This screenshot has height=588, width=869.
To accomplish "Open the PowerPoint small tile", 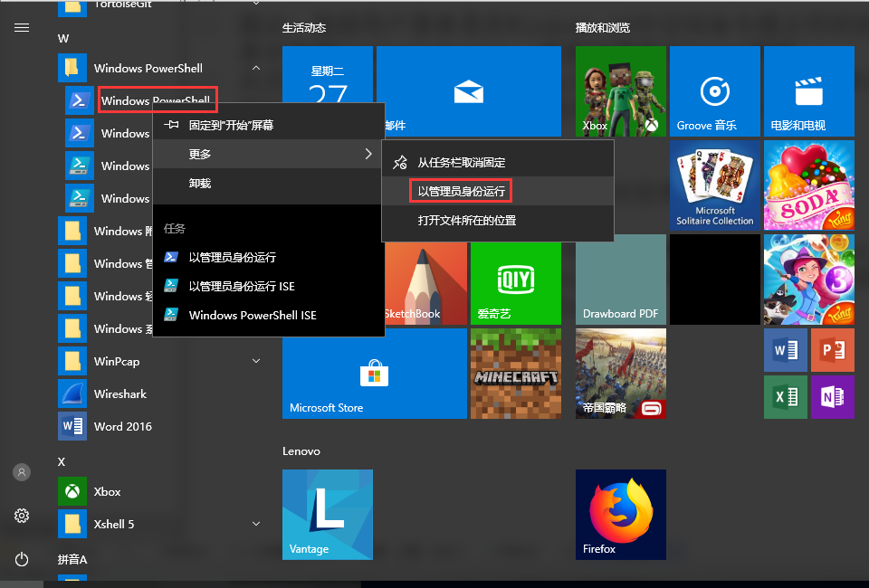I will [832, 350].
